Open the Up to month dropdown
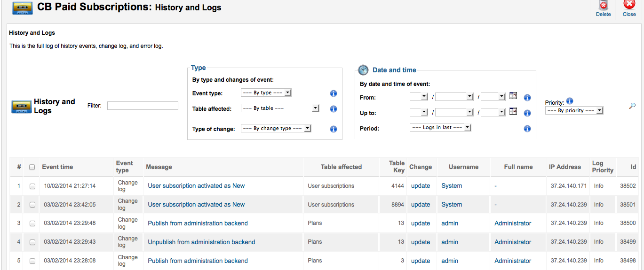644x270 pixels. pos(454,112)
